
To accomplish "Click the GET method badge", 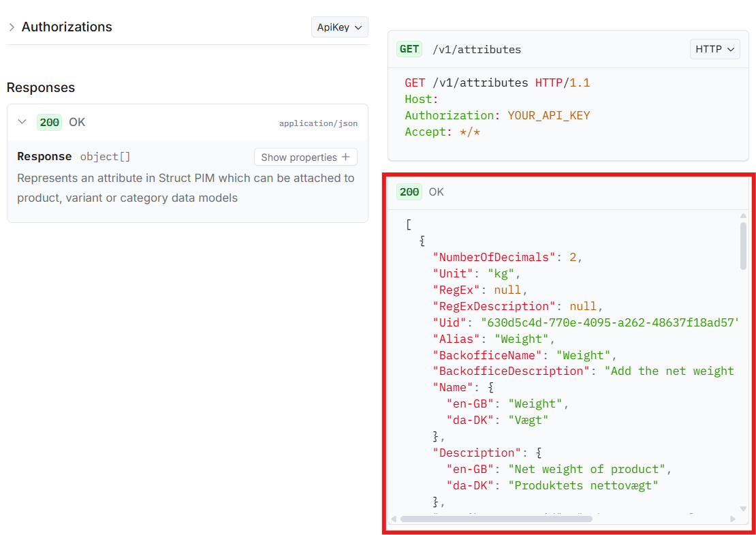I will (409, 49).
